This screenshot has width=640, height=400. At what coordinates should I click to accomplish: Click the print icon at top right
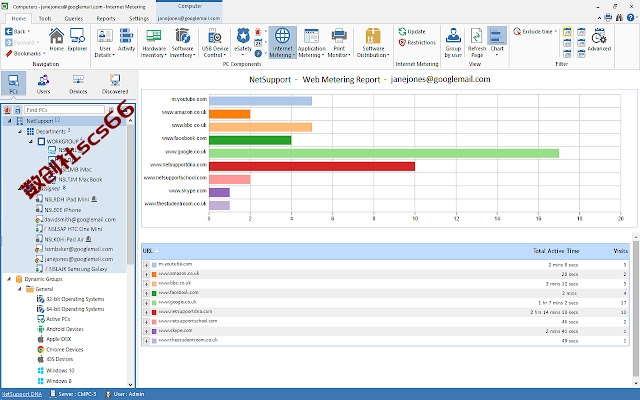click(x=608, y=18)
